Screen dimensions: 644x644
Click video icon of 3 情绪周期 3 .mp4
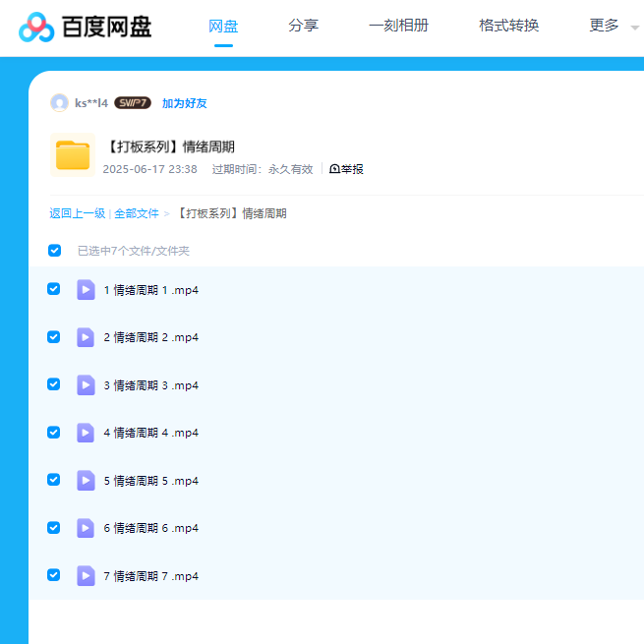86,385
